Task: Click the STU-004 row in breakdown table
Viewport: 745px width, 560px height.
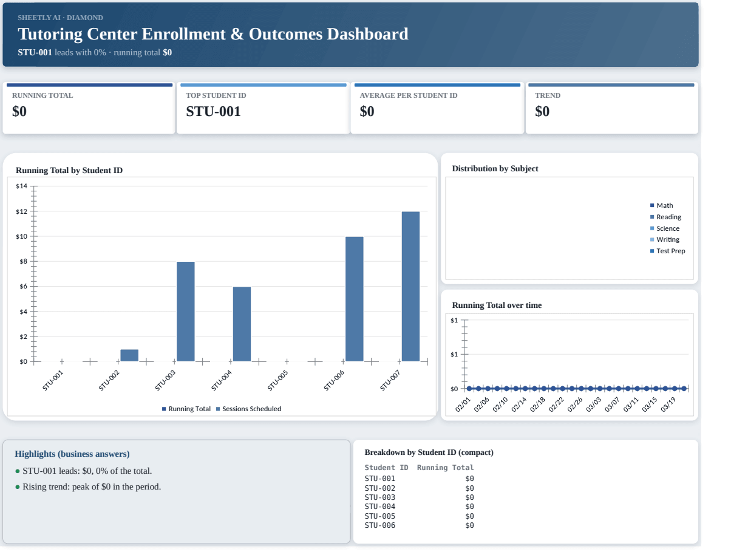Action: [420, 507]
